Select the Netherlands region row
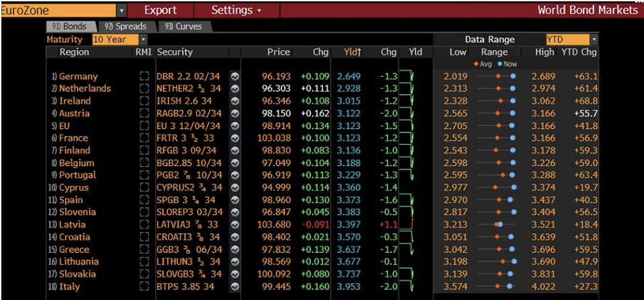 coord(85,89)
